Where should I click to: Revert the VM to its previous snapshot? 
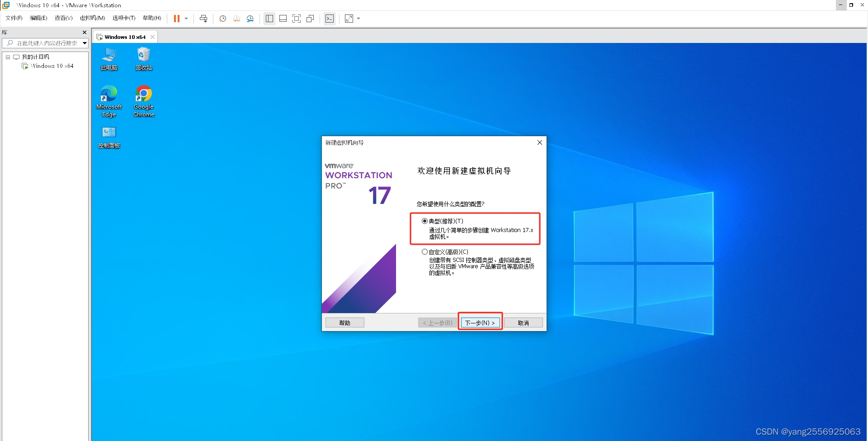(236, 19)
